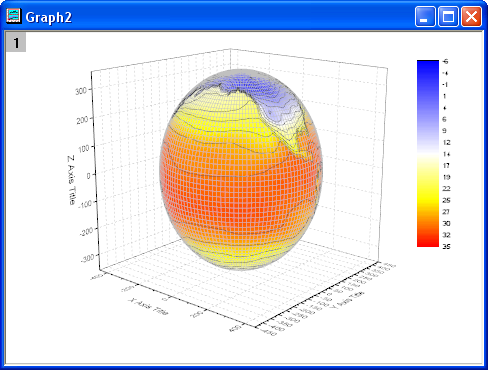Close the Graph2 window
The image size is (488, 370).
coord(471,16)
